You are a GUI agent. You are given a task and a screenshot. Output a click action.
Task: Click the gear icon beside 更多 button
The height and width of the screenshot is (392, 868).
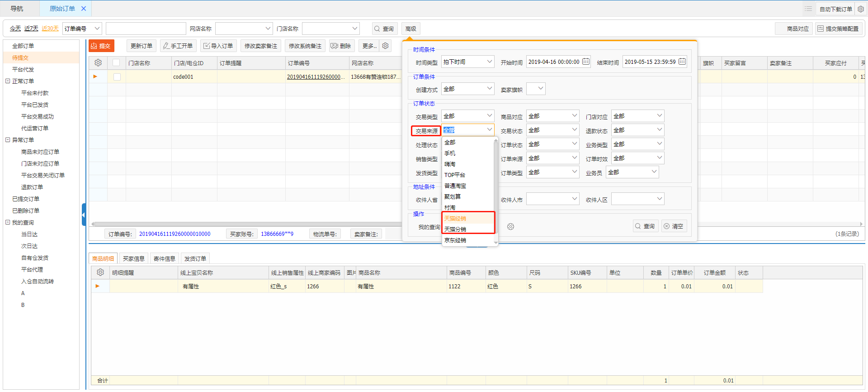tap(385, 46)
